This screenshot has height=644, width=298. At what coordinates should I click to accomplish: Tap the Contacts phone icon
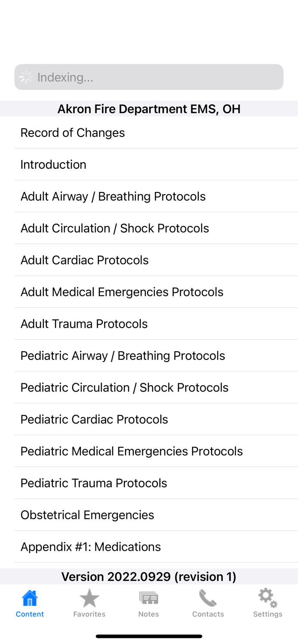coord(208,597)
